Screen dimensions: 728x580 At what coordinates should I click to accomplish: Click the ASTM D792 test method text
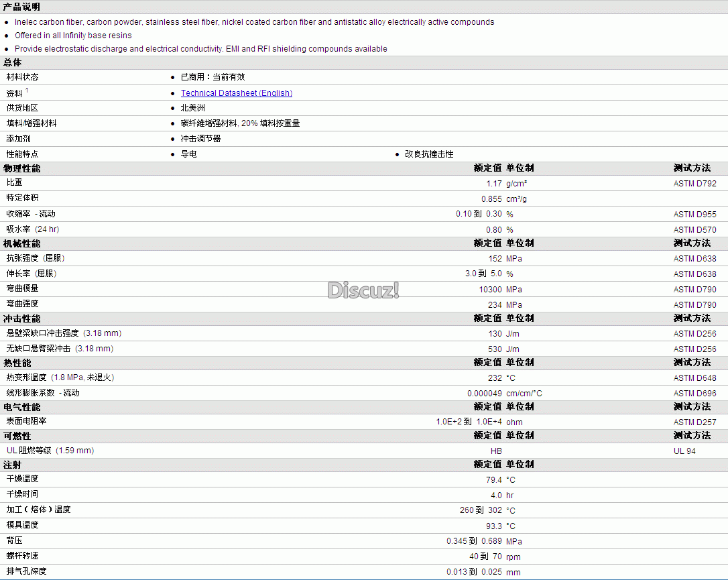pyautogui.click(x=694, y=184)
